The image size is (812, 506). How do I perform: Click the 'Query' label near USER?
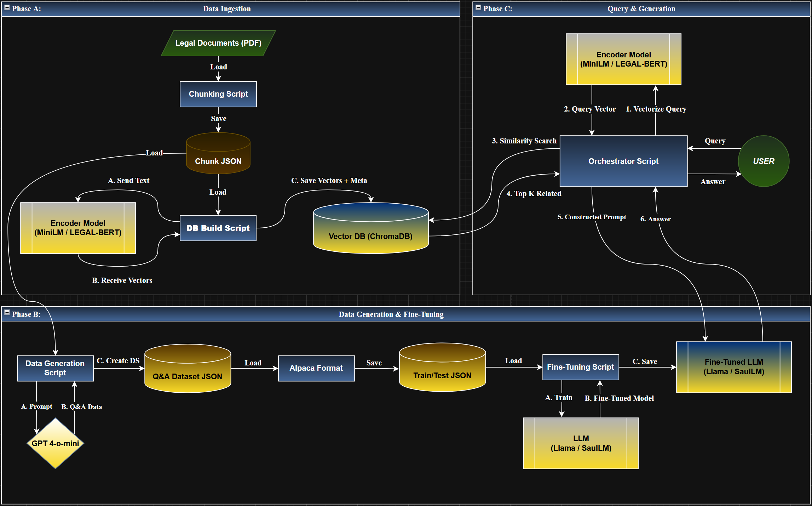coord(715,141)
